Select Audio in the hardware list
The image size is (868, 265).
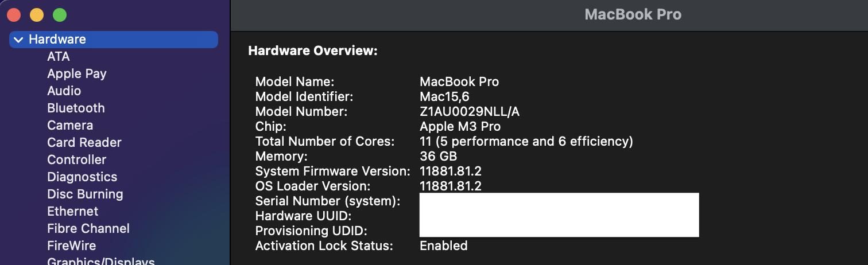coord(64,91)
